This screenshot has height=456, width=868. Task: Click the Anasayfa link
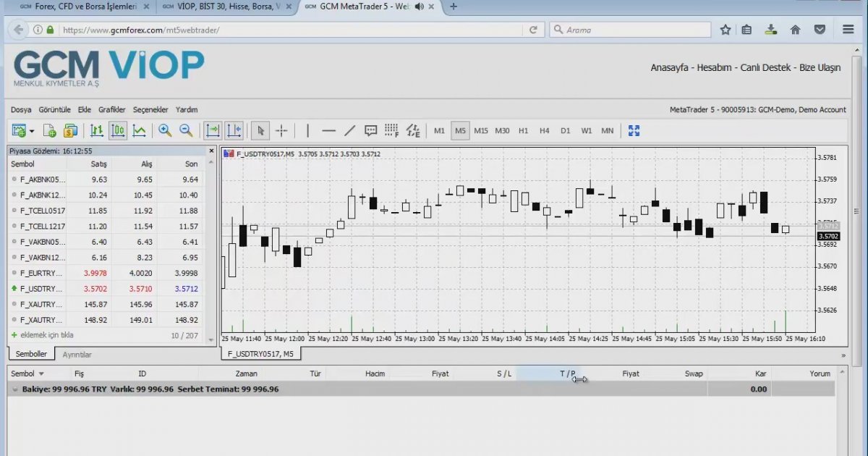(x=670, y=67)
